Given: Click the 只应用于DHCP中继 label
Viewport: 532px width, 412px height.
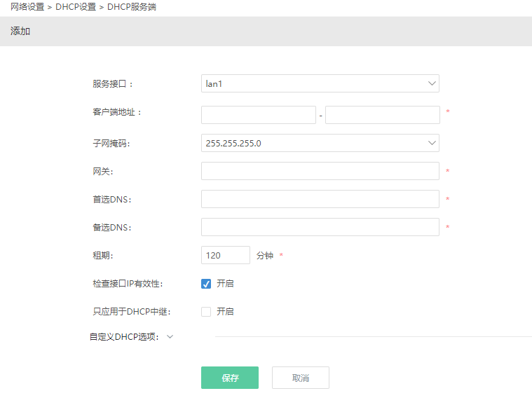Looking at the screenshot, I should (x=131, y=312).
